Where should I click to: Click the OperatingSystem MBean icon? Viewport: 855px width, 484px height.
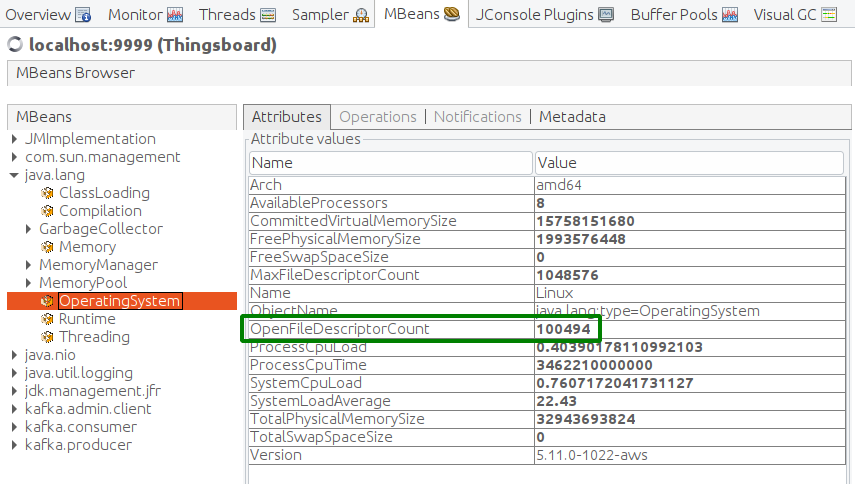pos(47,301)
